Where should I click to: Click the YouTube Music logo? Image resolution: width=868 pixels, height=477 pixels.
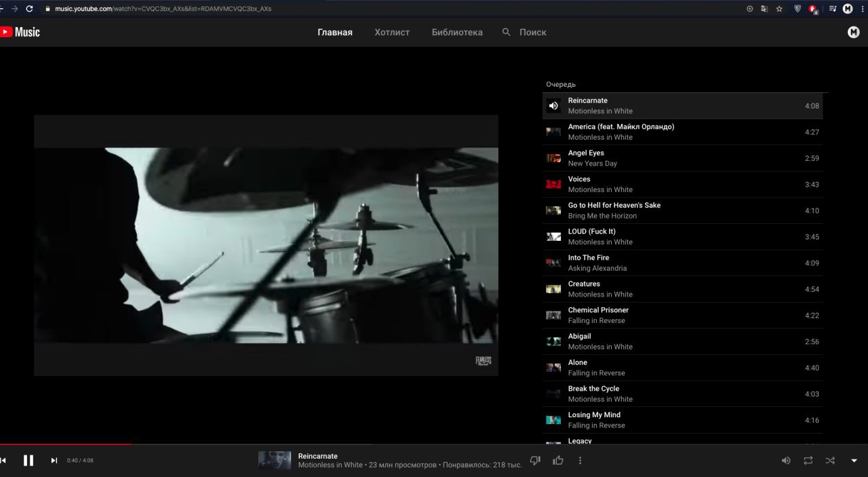coord(20,32)
